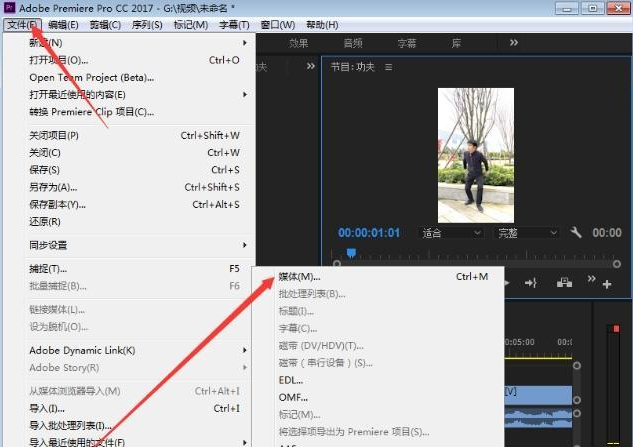The width and height of the screenshot is (633, 447).
Task: Open the zoom level dropdown showing 适合
Action: click(x=451, y=233)
